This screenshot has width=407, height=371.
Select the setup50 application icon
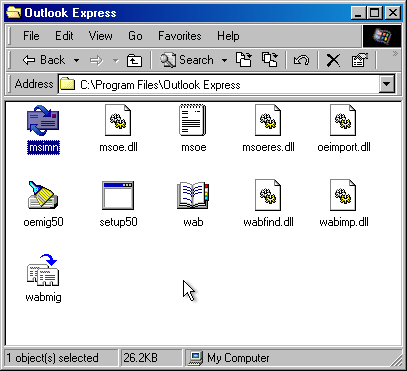tap(118, 195)
